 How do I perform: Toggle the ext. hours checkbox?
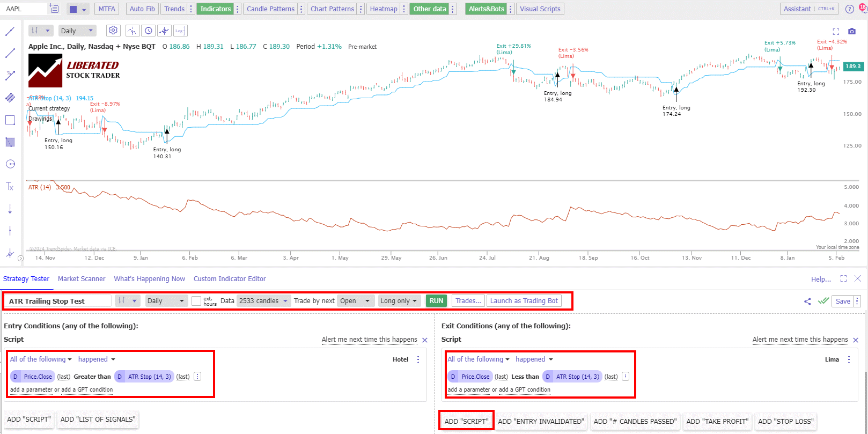(196, 301)
